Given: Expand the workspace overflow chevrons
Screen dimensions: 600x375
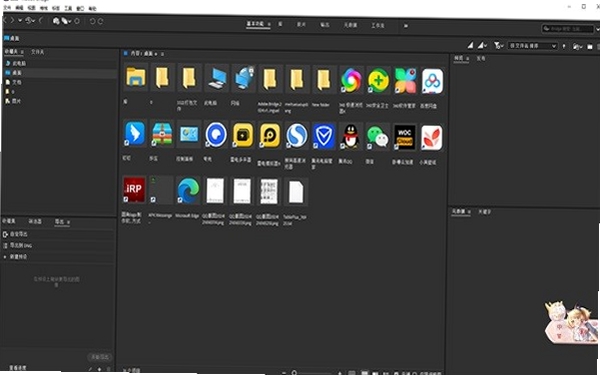Looking at the screenshot, I should pyautogui.click(x=406, y=26).
